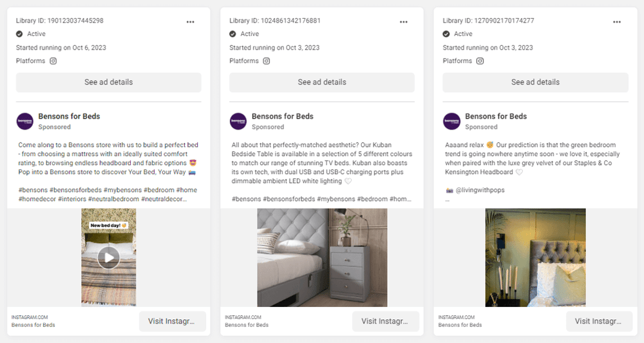The image size is (644, 343).
Task: Click Instagram platform icon on Oct 6 ad
Action: [53, 61]
